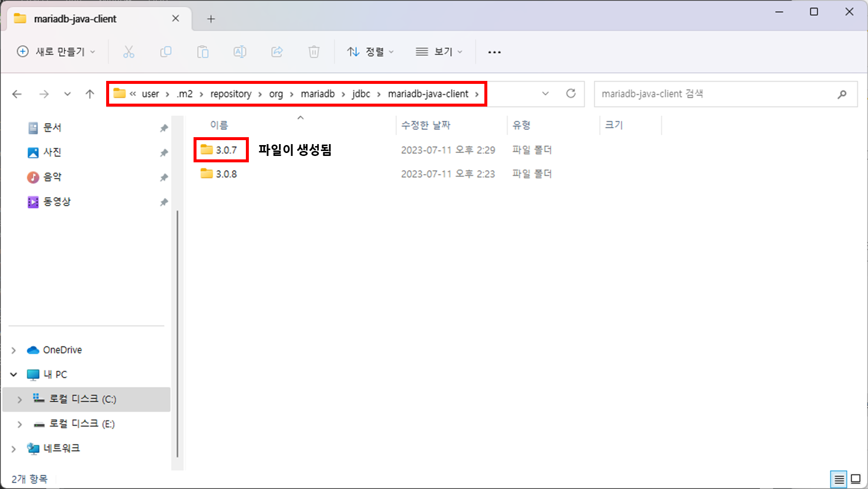868x489 pixels.
Task: Open 동영상 in quick access
Action: tap(57, 202)
